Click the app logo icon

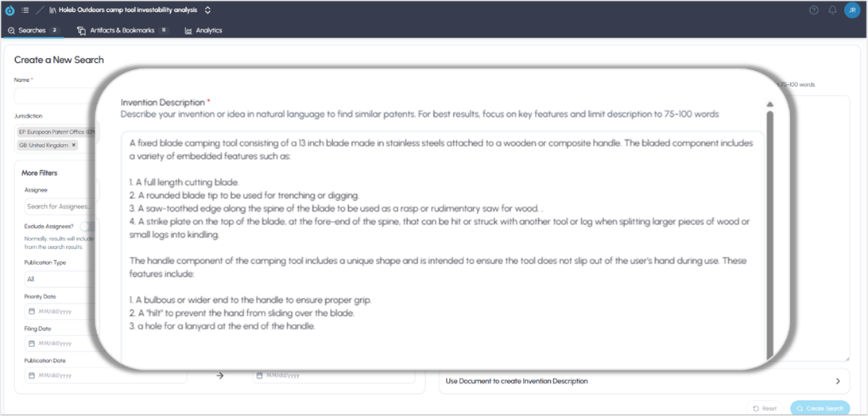click(10, 10)
